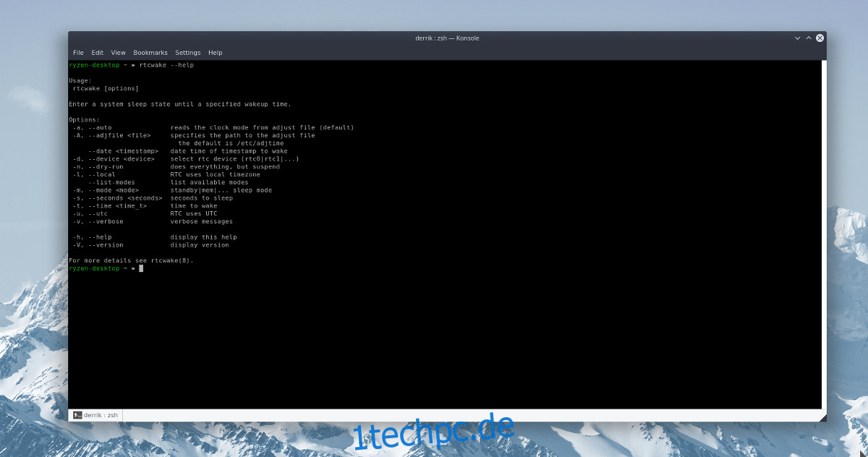Click the '--list-modes' option line
868x457 pixels.
pyautogui.click(x=169, y=182)
